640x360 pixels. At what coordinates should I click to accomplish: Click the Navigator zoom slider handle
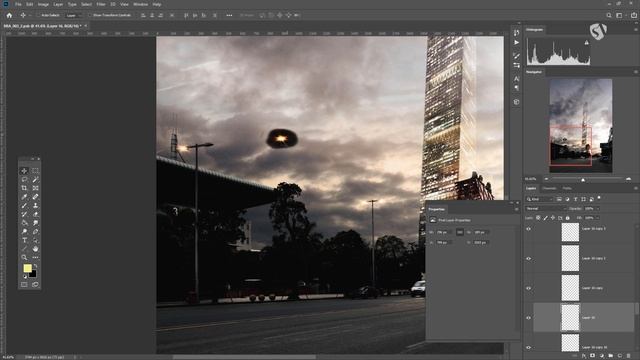tap(583, 180)
